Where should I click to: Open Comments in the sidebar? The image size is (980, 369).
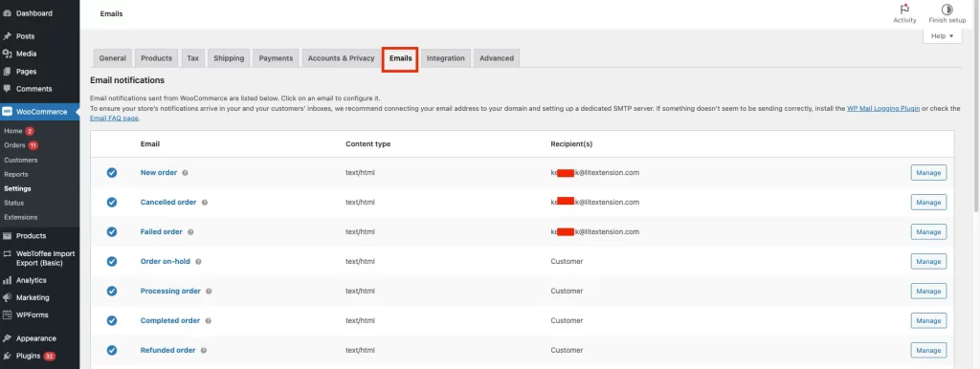click(x=39, y=89)
